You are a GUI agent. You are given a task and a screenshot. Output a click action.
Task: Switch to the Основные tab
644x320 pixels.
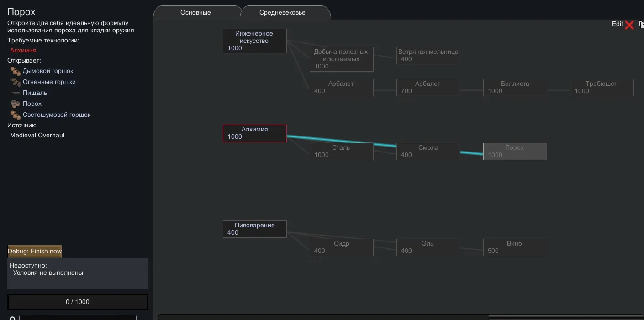click(x=195, y=13)
